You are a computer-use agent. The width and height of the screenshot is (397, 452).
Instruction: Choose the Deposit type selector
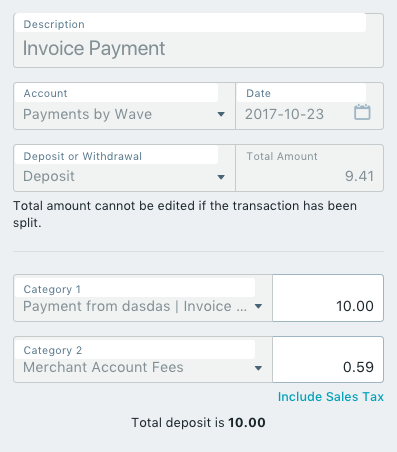pyautogui.click(x=124, y=168)
